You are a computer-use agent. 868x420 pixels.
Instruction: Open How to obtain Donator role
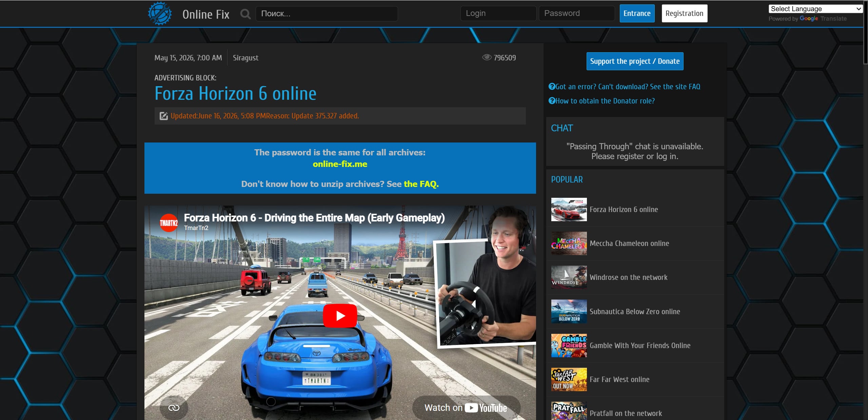(x=605, y=101)
